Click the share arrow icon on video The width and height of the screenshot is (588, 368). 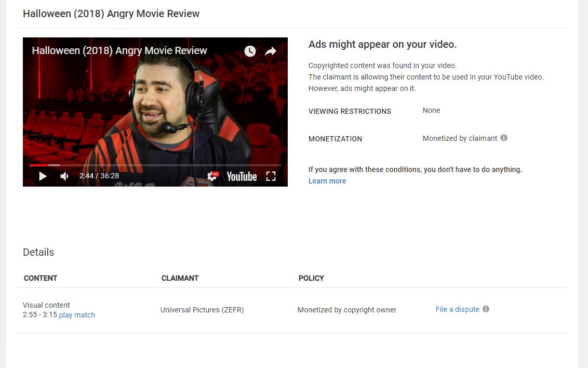[x=271, y=51]
